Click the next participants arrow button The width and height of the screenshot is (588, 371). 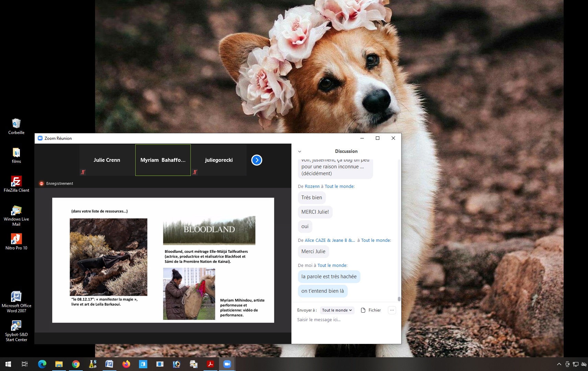[x=256, y=160]
